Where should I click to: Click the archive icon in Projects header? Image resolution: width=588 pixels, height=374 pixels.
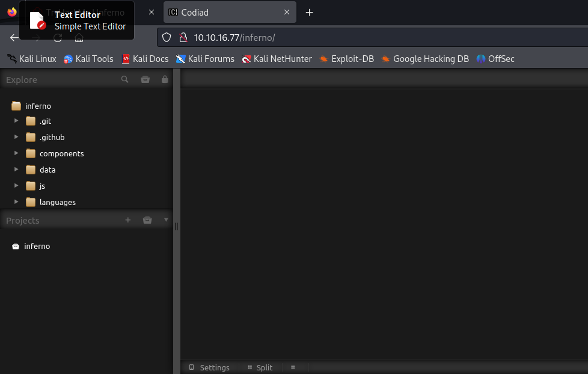coord(147,220)
